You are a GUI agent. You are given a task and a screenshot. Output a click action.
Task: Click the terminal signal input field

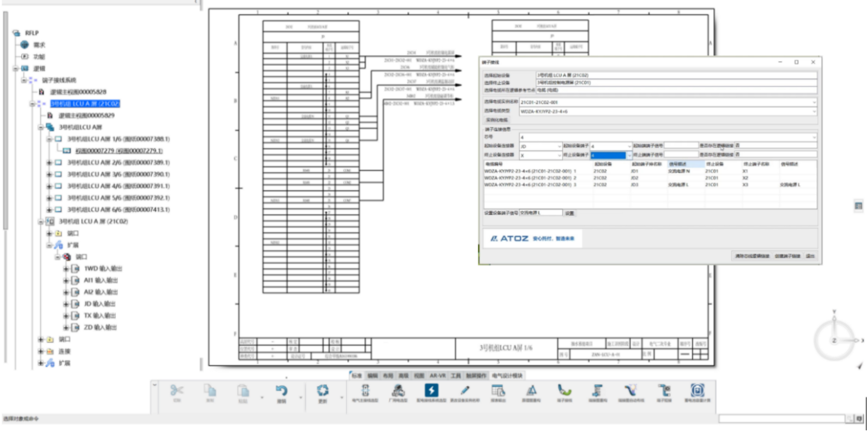point(540,213)
